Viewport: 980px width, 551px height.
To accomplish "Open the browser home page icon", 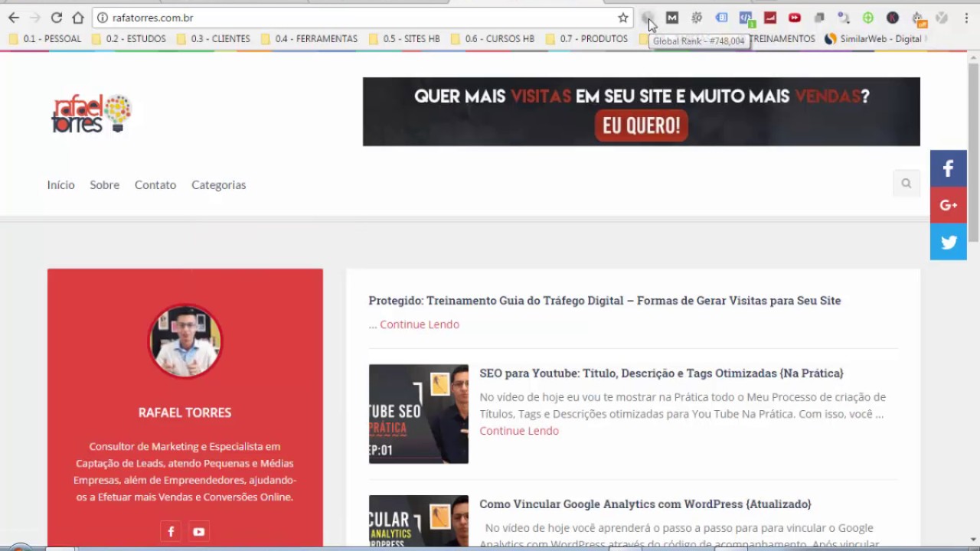I will (x=78, y=18).
